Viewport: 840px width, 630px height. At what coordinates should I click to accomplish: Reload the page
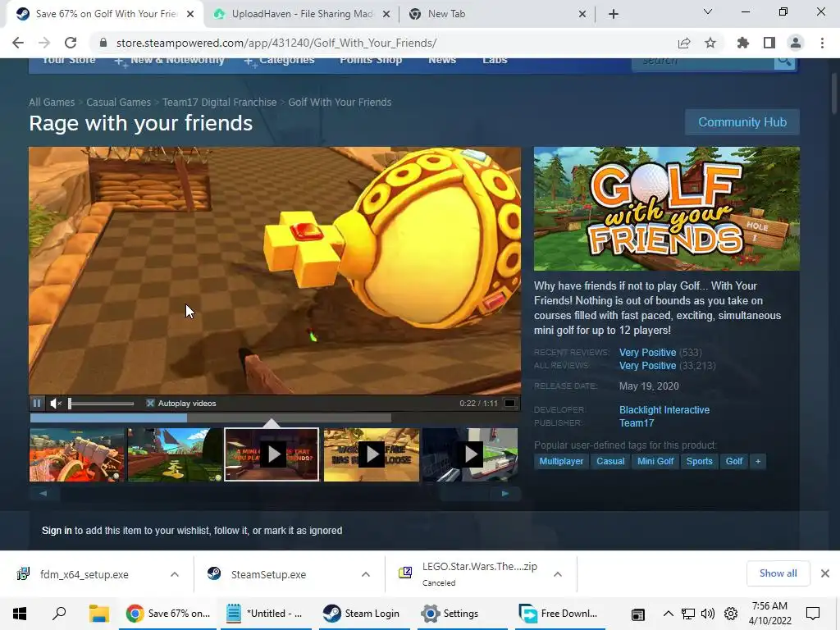[x=71, y=43]
